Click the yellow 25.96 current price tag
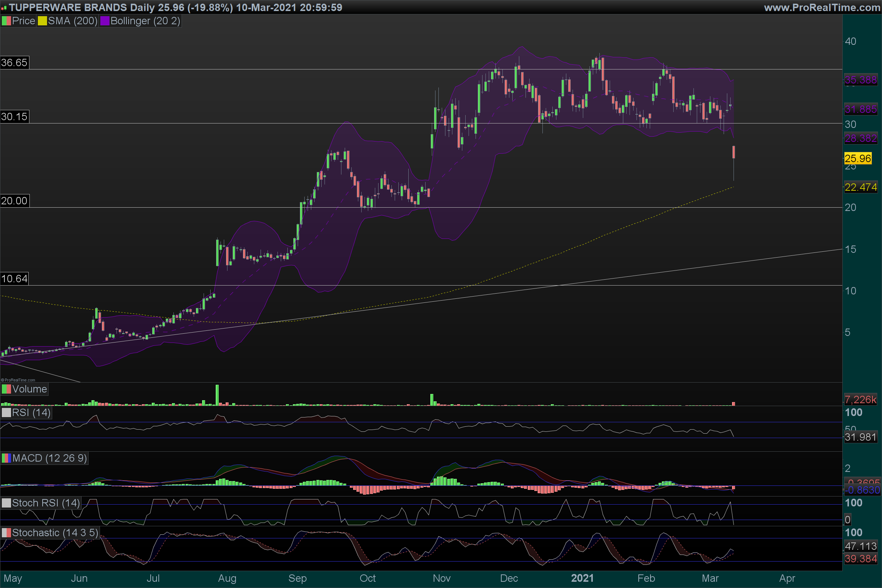The height and width of the screenshot is (588, 882). coord(858,159)
